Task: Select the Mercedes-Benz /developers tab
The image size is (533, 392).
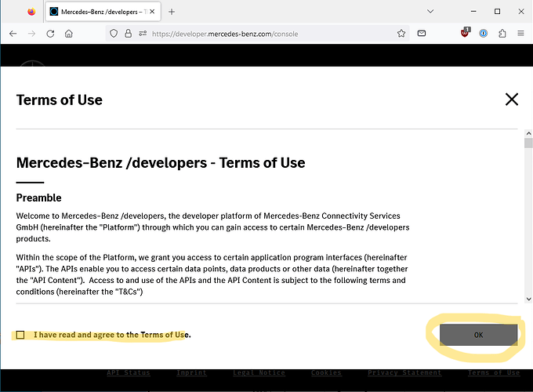Action: pos(103,12)
